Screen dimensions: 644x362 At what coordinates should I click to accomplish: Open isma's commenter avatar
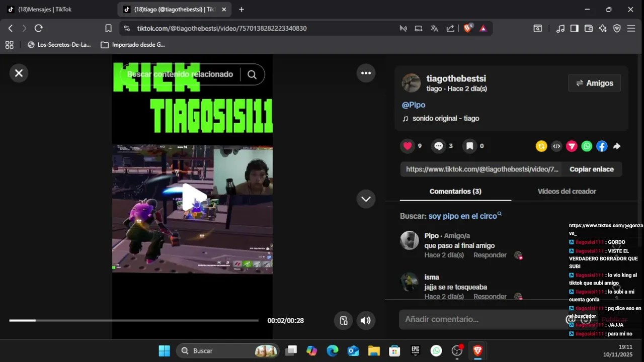pos(410,282)
